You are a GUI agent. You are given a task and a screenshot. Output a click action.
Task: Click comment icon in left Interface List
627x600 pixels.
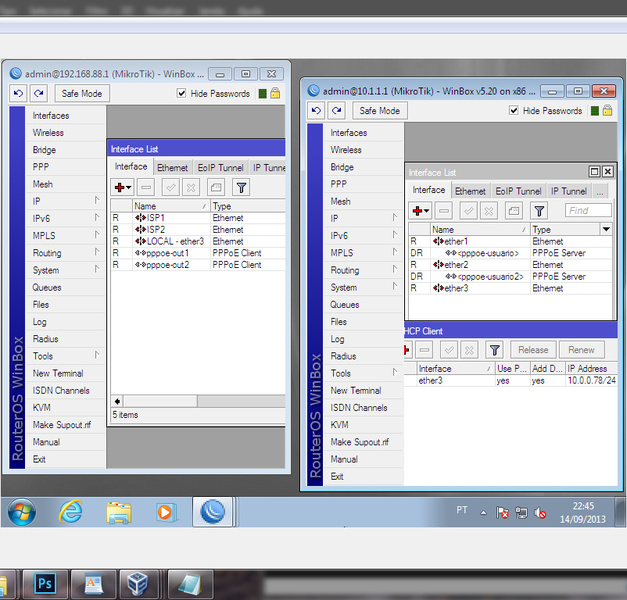[216, 187]
